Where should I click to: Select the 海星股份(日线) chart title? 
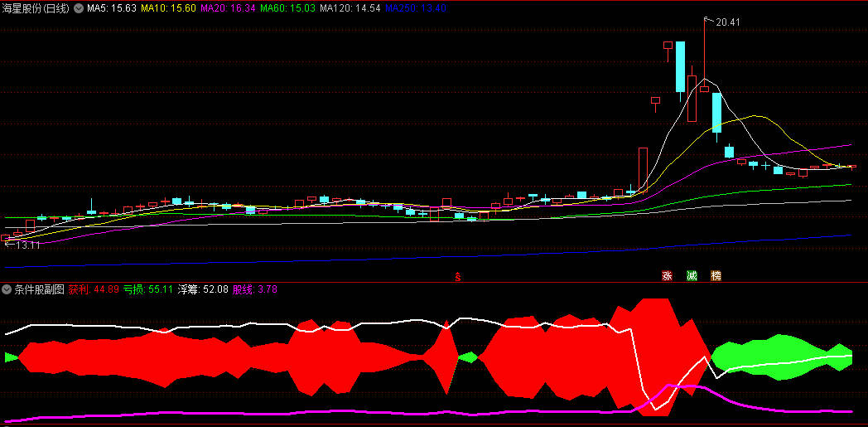(36, 8)
